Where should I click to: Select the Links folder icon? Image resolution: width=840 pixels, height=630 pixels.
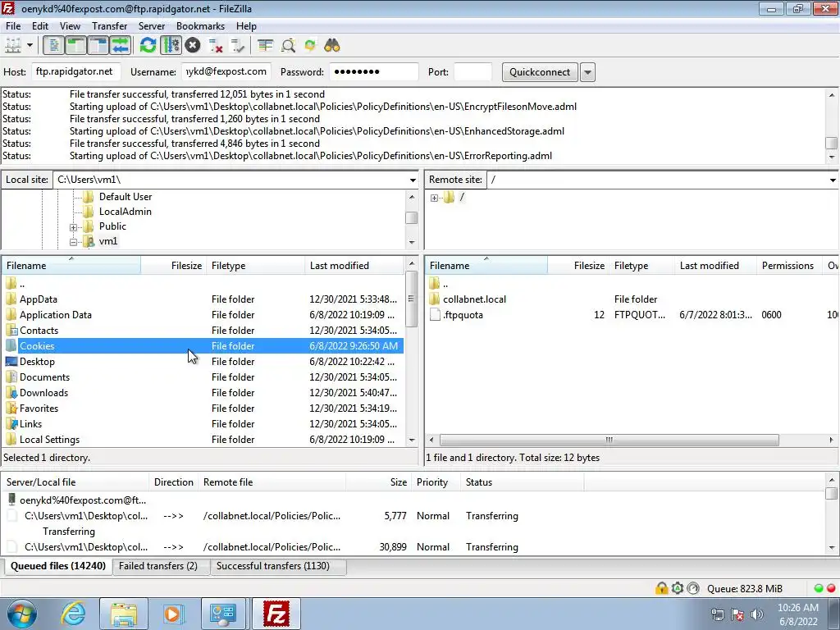click(11, 424)
